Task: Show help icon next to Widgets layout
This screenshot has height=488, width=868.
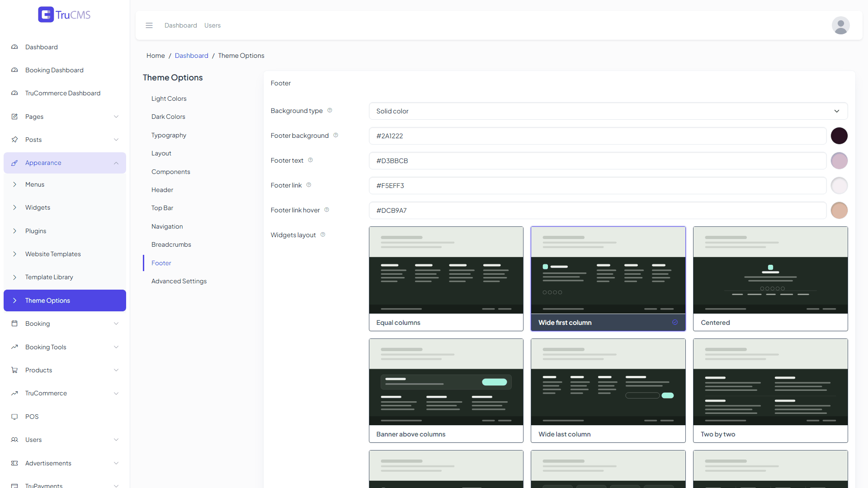Action: click(323, 235)
